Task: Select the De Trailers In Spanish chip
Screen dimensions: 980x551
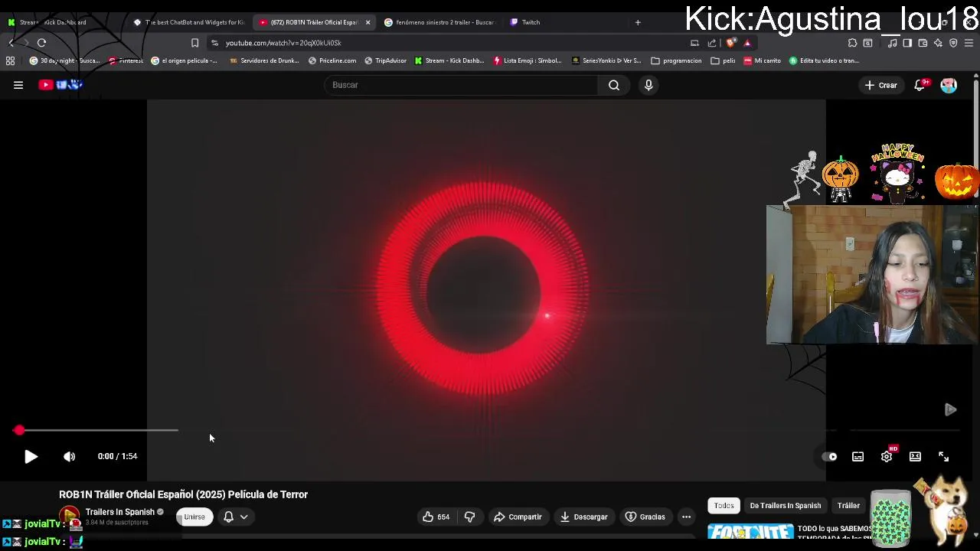Action: (785, 506)
